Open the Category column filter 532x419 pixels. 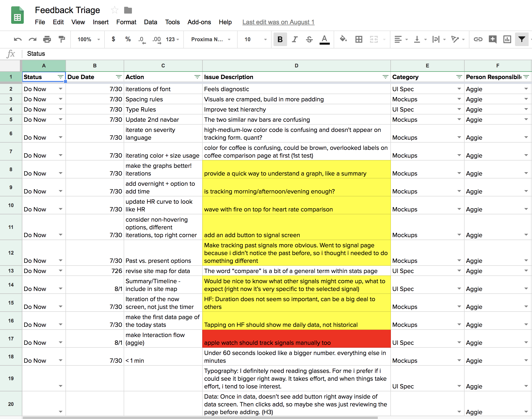(459, 77)
